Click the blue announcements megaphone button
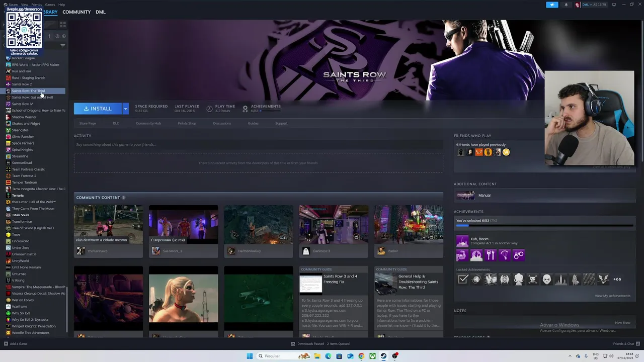 point(552,5)
